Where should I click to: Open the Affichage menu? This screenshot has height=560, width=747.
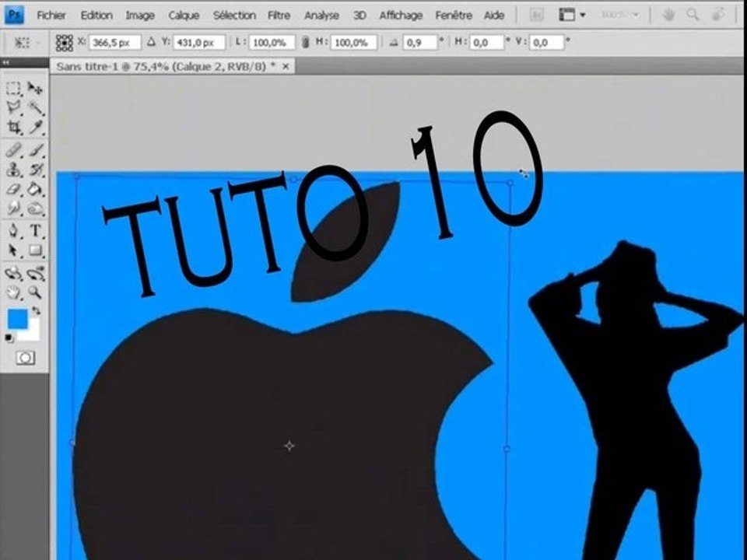click(401, 16)
